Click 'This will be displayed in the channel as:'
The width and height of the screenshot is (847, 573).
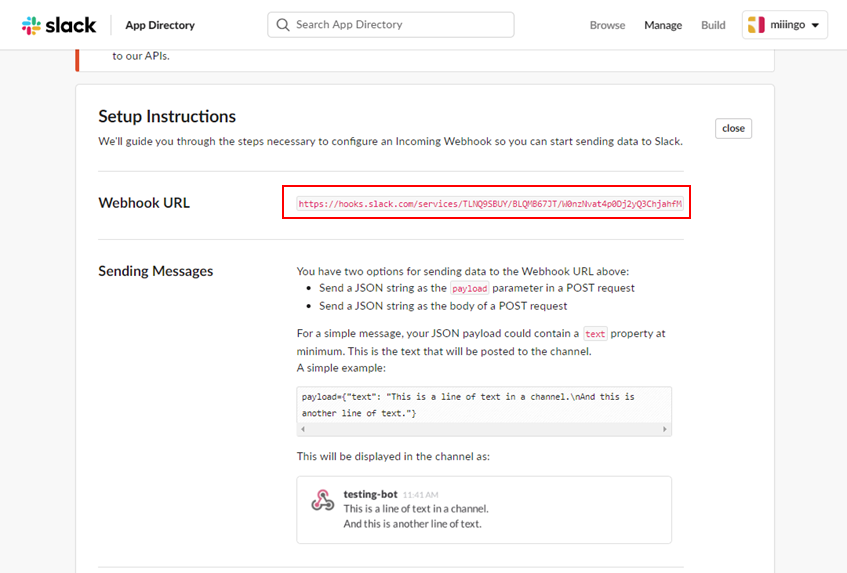(x=393, y=456)
